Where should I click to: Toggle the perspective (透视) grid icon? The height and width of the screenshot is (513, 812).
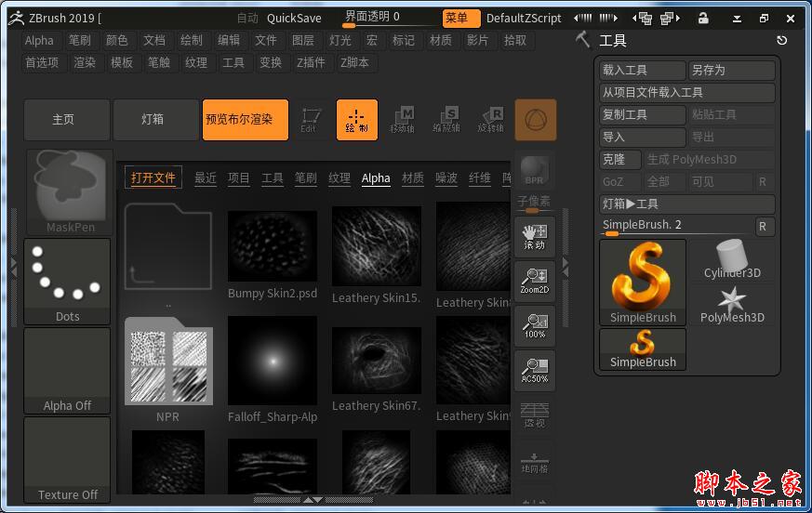click(x=535, y=415)
